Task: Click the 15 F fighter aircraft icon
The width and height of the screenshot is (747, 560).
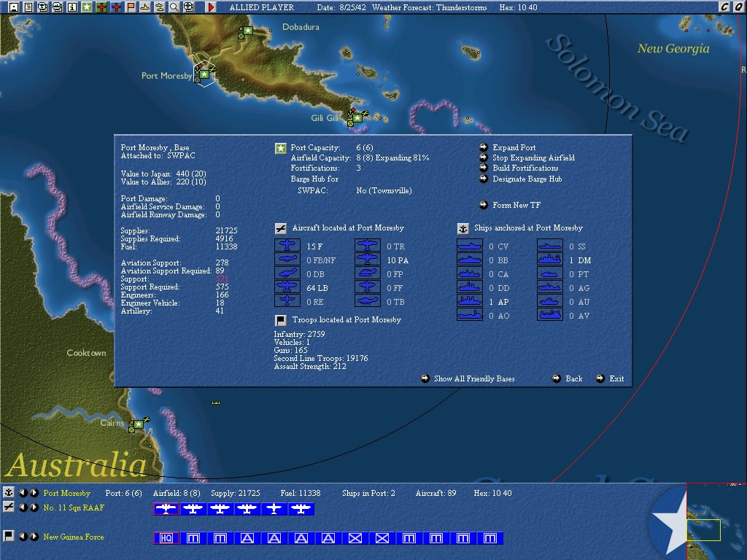Action: [287, 246]
